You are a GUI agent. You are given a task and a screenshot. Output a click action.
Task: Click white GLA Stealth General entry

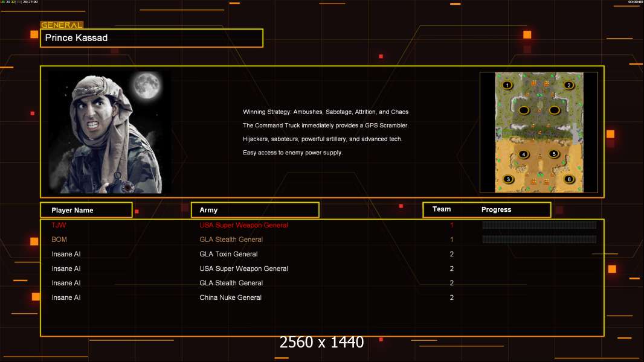(x=231, y=283)
